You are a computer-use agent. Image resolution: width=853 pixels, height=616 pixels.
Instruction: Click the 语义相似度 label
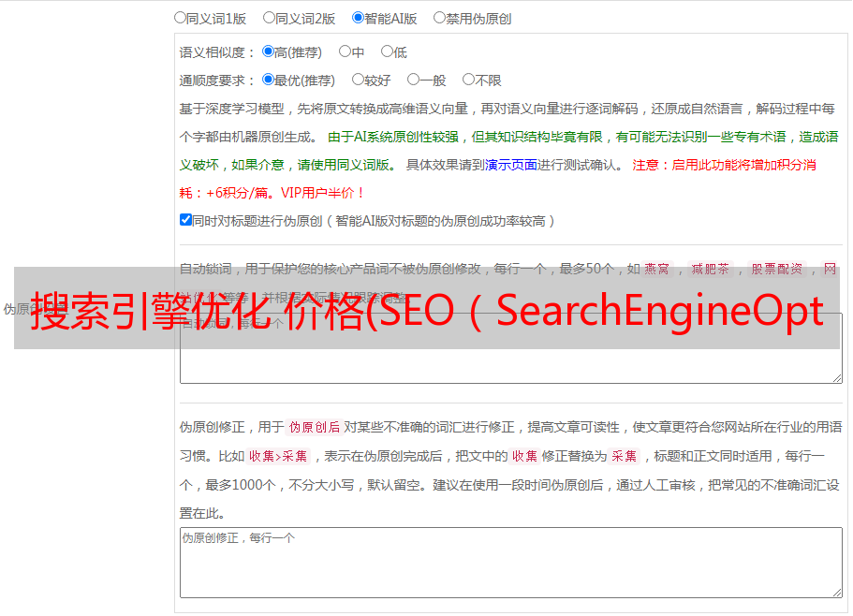pyautogui.click(x=216, y=52)
